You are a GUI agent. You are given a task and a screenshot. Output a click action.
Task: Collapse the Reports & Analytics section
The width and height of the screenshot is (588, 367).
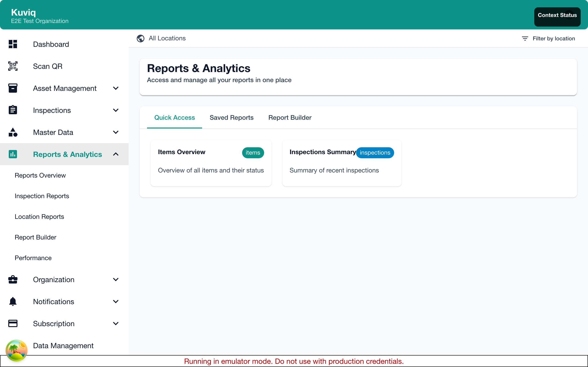[x=116, y=154]
